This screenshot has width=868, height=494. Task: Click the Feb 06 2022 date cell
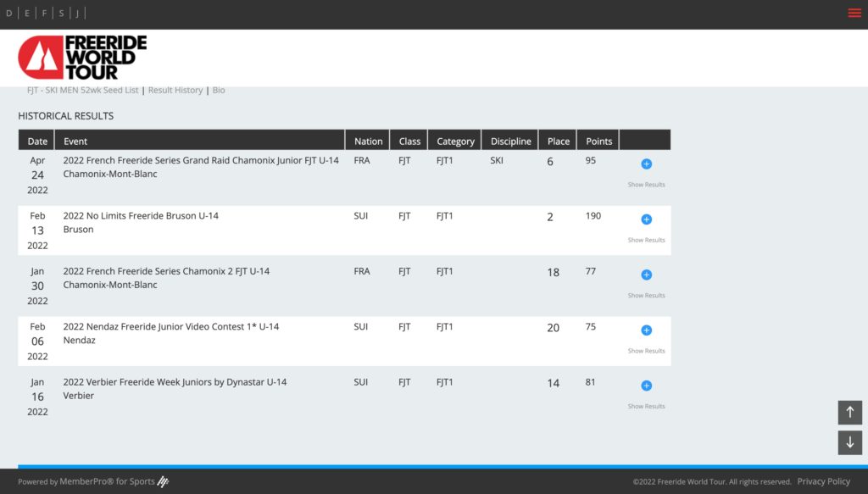click(x=37, y=341)
